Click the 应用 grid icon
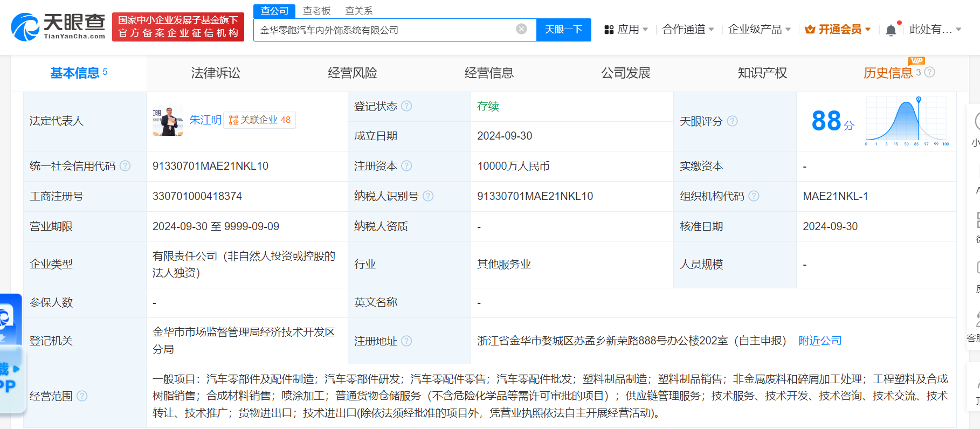980x429 pixels. pyautogui.click(x=609, y=30)
